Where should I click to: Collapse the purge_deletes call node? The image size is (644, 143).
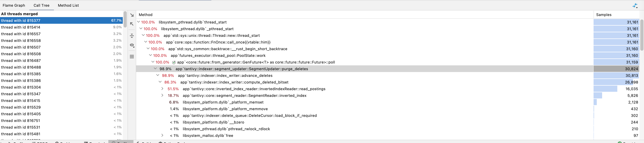tap(155, 69)
